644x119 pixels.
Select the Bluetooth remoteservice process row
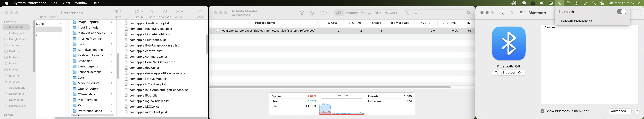pyautogui.click(x=342, y=31)
